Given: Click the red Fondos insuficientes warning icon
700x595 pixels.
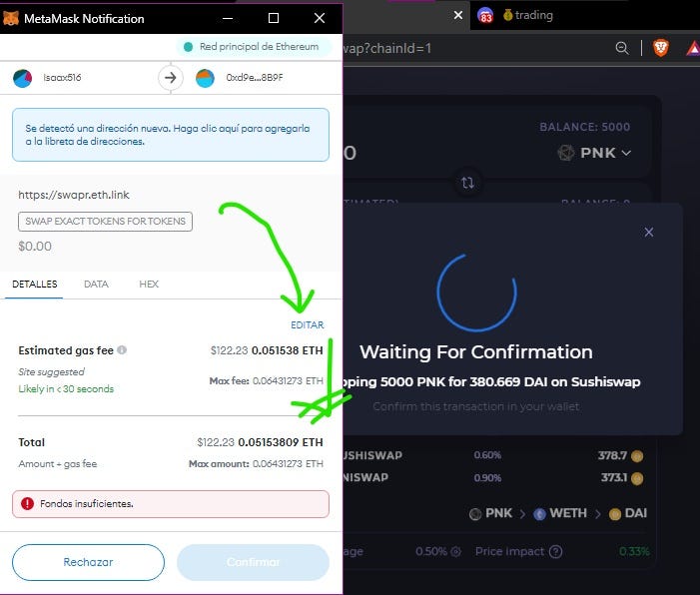Looking at the screenshot, I should 27,503.
